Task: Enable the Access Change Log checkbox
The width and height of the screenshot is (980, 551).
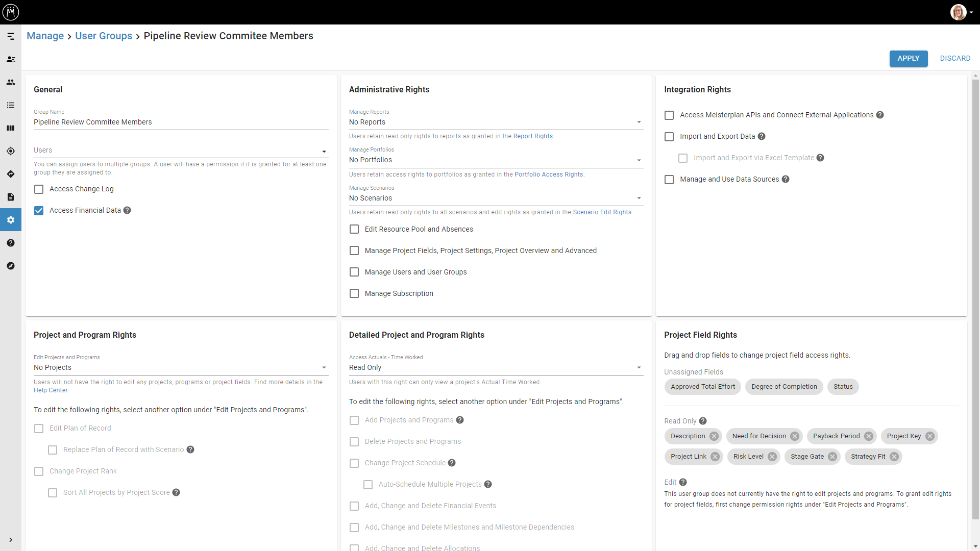Action: tap(39, 189)
